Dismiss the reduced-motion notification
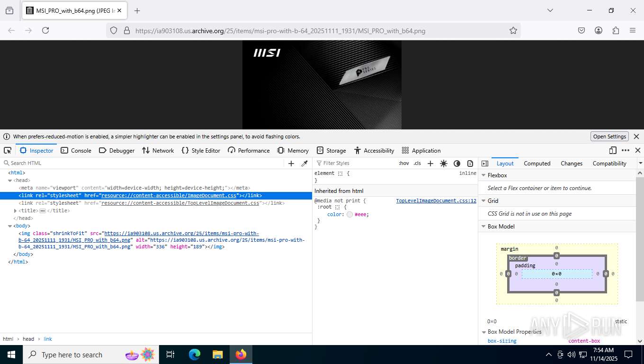The width and height of the screenshot is (644, 364). [x=636, y=136]
